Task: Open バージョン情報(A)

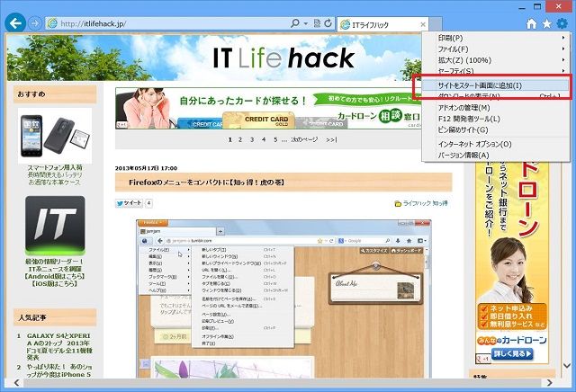Action: click(496, 155)
